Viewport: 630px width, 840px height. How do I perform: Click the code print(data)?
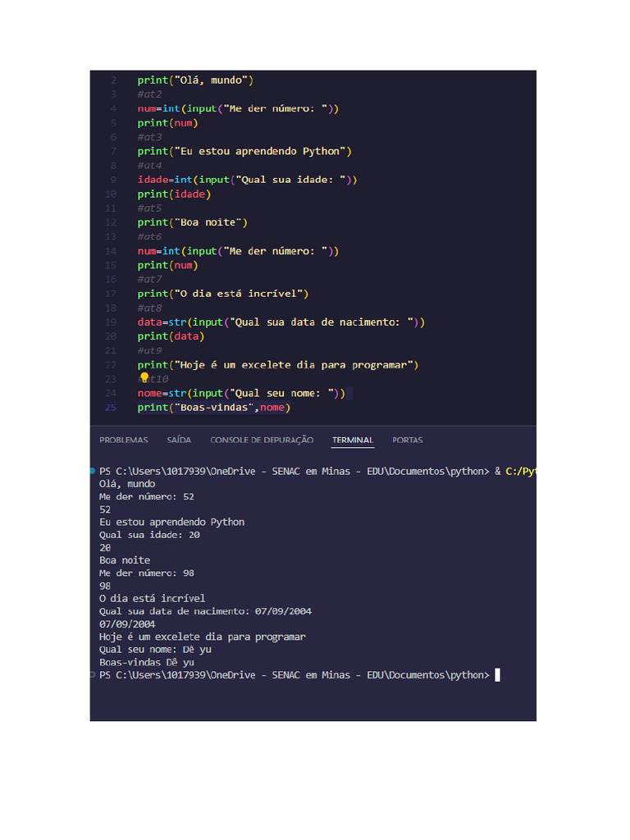171,336
